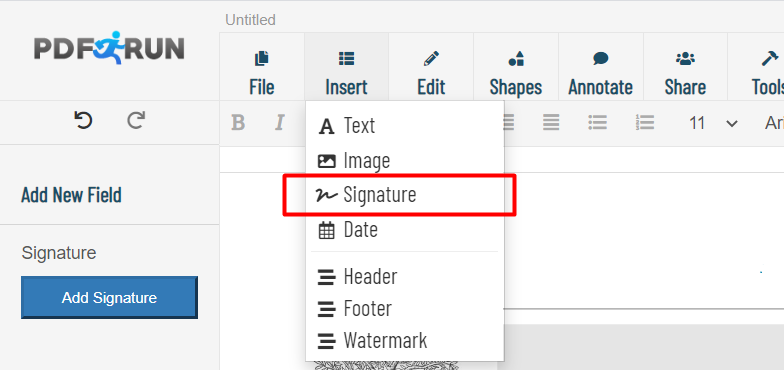Screen dimensions: 784x370
Task: Toggle bold formatting
Action: click(238, 122)
